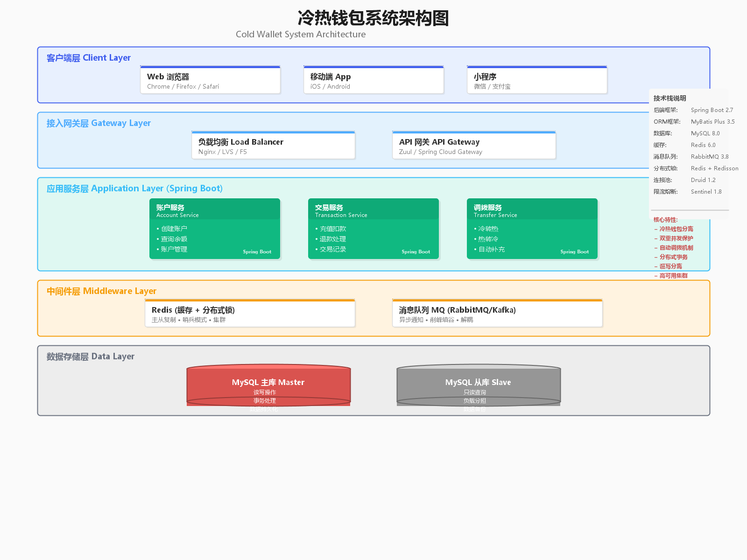747x560 pixels.
Task: Select the 应用服务层 Application Layer heading
Action: pyautogui.click(x=134, y=189)
